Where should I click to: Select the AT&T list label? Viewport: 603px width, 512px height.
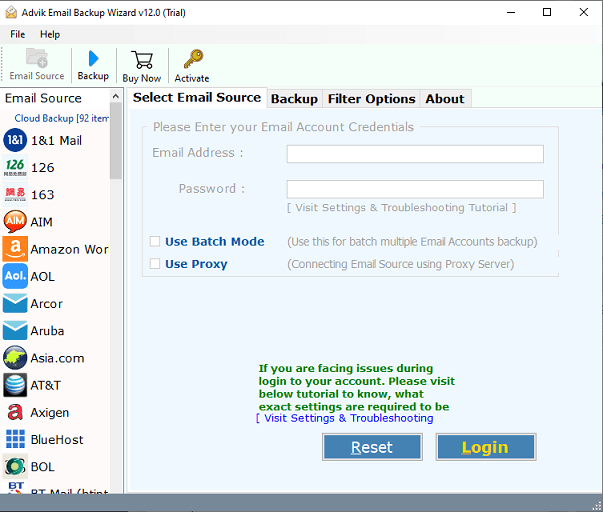(46, 385)
